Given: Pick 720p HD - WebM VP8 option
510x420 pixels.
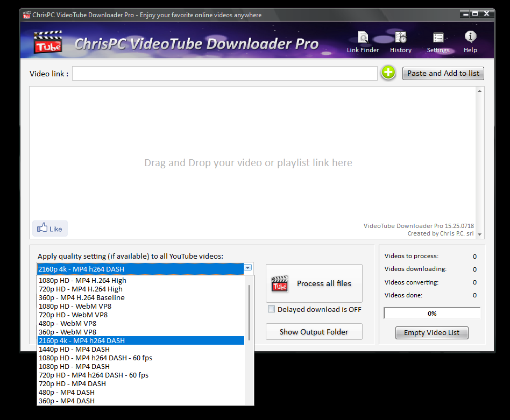Looking at the screenshot, I should click(x=140, y=315).
